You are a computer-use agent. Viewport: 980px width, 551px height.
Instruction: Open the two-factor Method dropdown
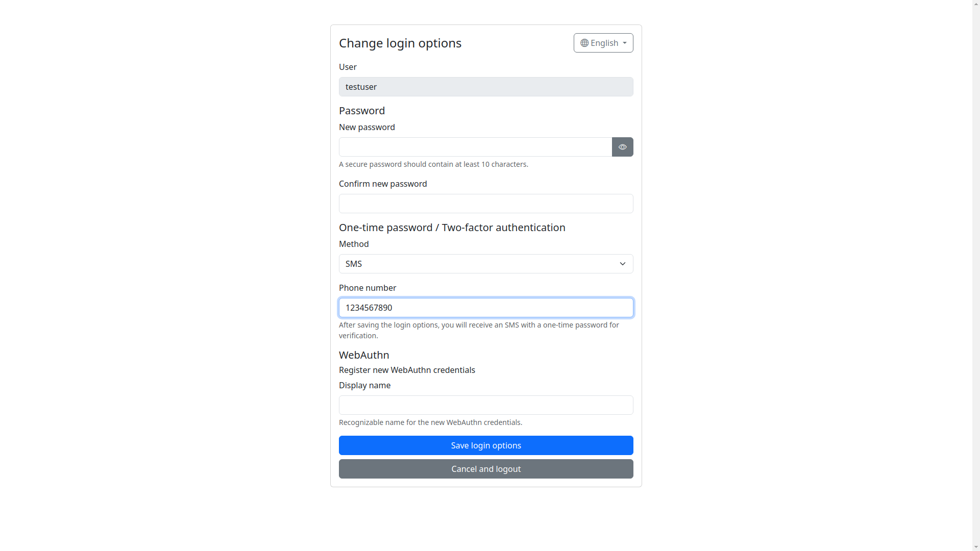(x=486, y=264)
